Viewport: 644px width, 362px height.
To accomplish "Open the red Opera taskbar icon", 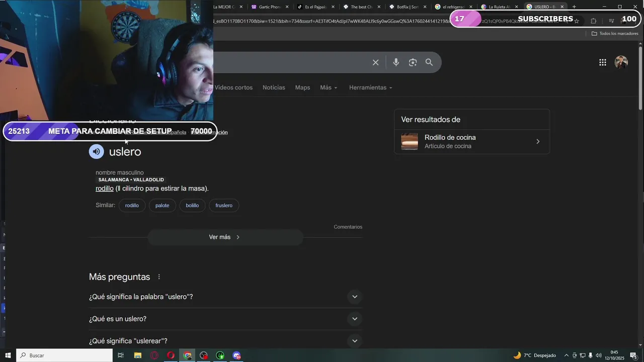I will (171, 355).
